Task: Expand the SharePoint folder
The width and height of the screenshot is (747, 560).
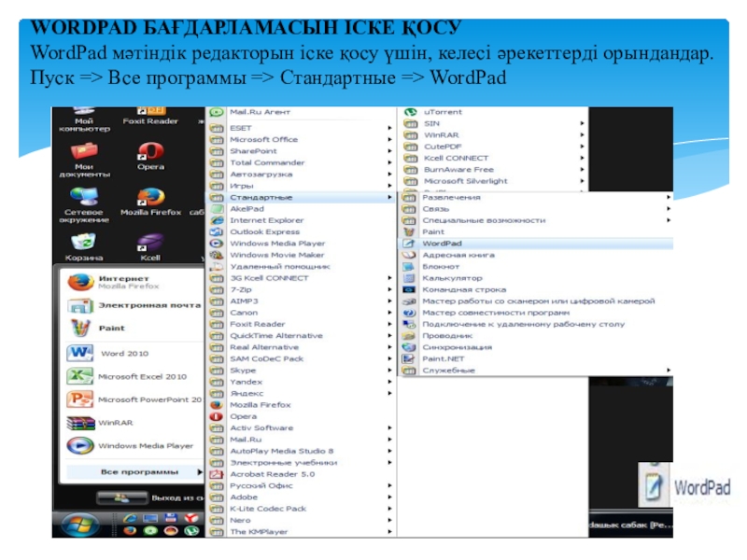Action: coord(301,151)
